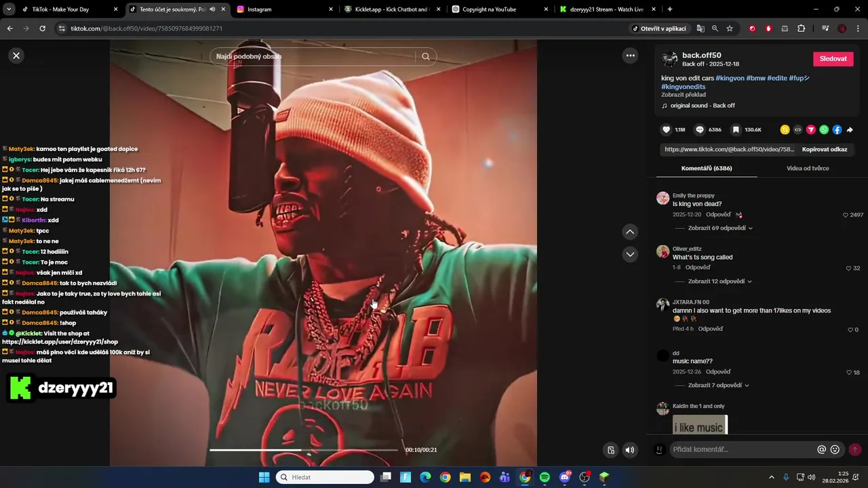
Task: Switch to the Videa od tvůrce tab
Action: pyautogui.click(x=808, y=168)
